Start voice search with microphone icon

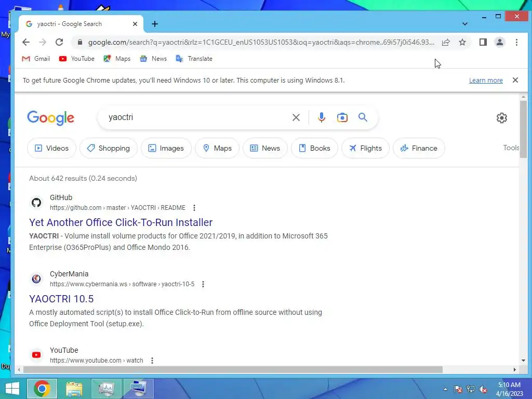click(x=322, y=117)
